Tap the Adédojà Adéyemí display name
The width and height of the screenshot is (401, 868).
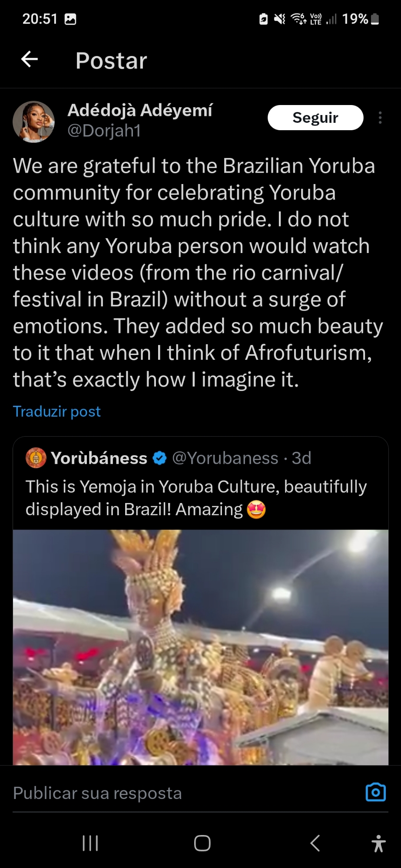click(x=140, y=110)
